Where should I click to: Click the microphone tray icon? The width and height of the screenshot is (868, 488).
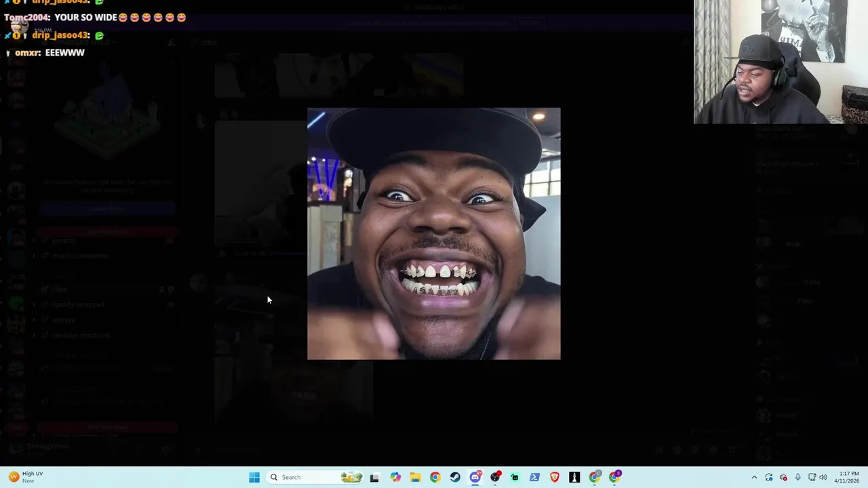click(798, 477)
